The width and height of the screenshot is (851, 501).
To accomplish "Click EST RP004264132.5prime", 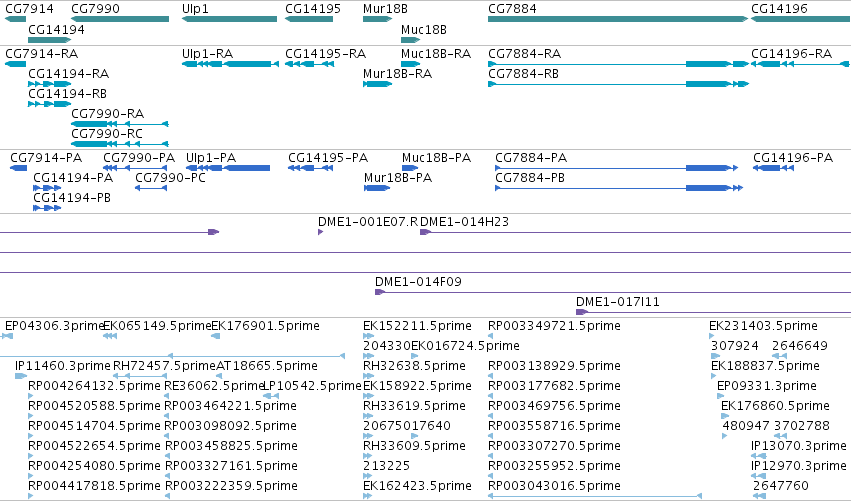I will (x=94, y=386).
